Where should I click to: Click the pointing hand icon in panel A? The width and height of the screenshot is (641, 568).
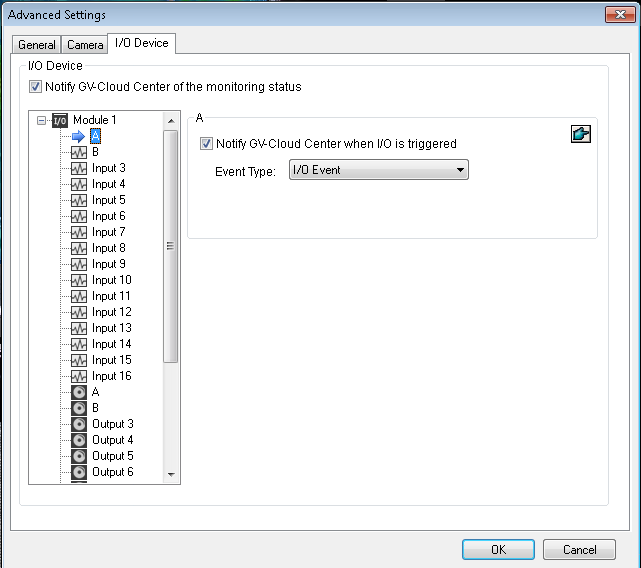580,135
